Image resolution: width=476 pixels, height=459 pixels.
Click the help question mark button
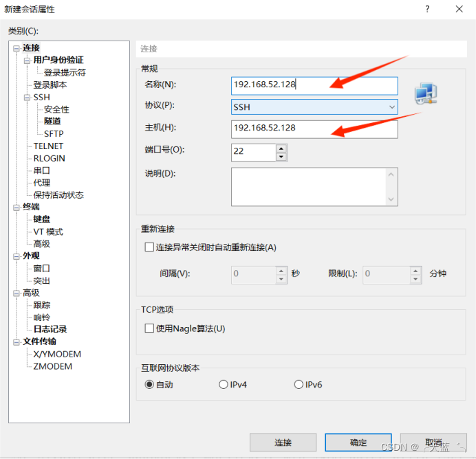point(427,9)
